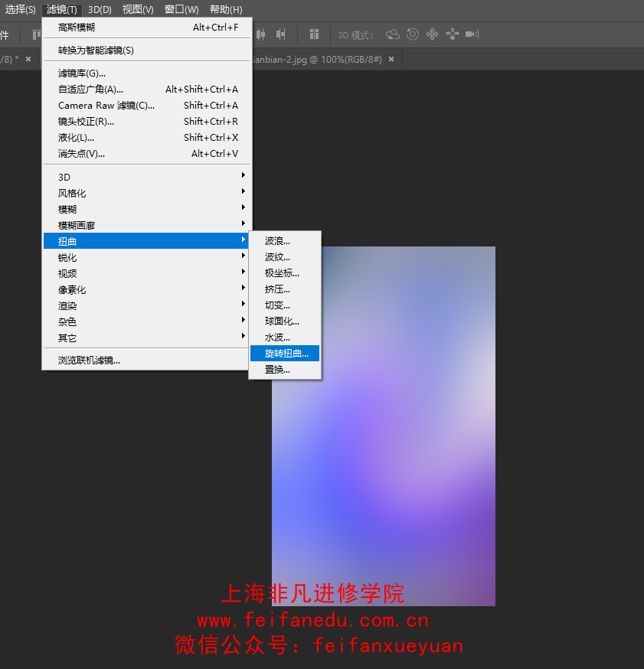
Task: Expand the 模糊 submenu
Action: coord(147,209)
